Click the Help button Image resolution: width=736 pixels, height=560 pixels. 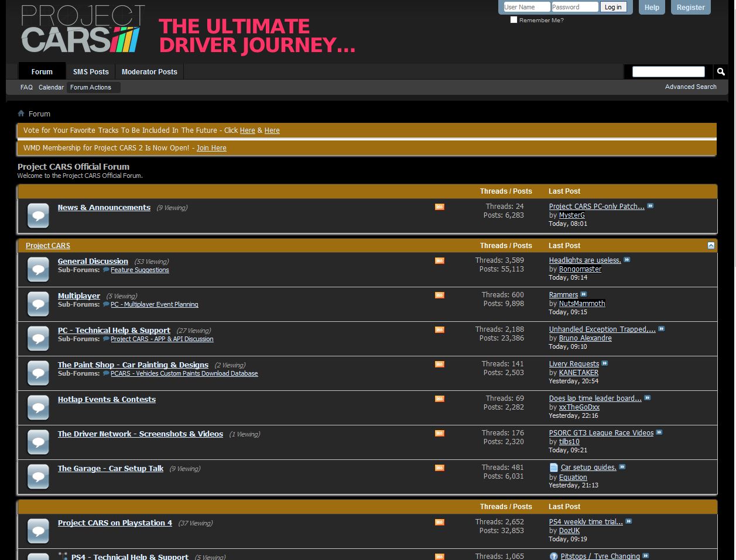point(652,7)
